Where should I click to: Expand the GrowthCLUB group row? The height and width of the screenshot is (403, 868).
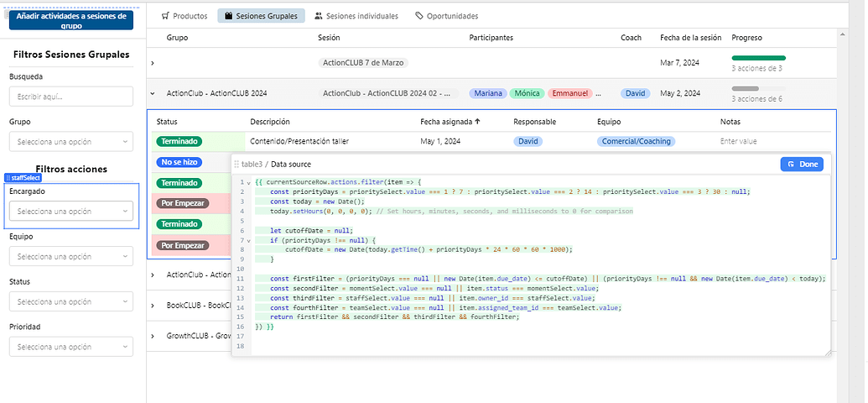point(153,336)
